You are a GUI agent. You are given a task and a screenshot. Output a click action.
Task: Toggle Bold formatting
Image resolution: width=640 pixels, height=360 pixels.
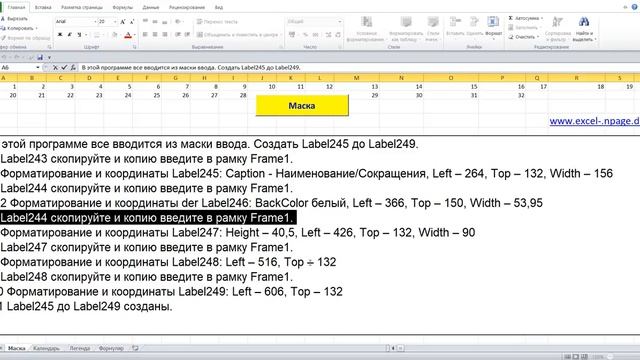[x=60, y=35]
